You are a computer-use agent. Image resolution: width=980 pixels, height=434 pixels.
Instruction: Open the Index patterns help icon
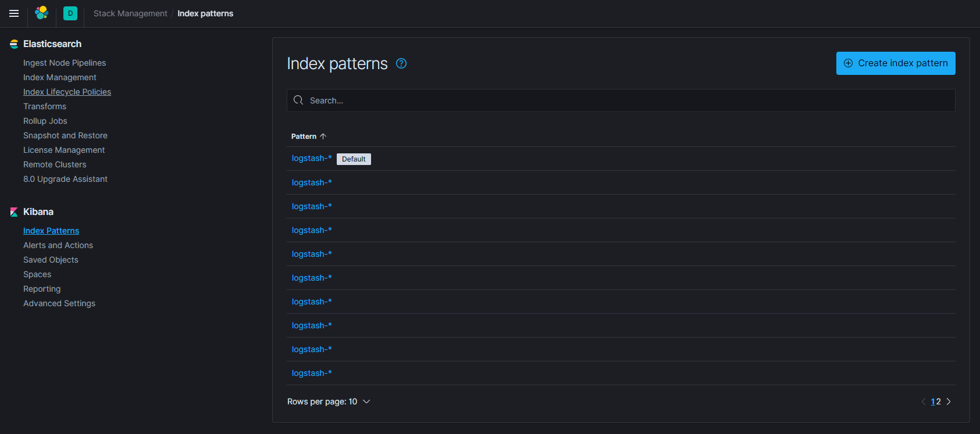click(x=401, y=63)
